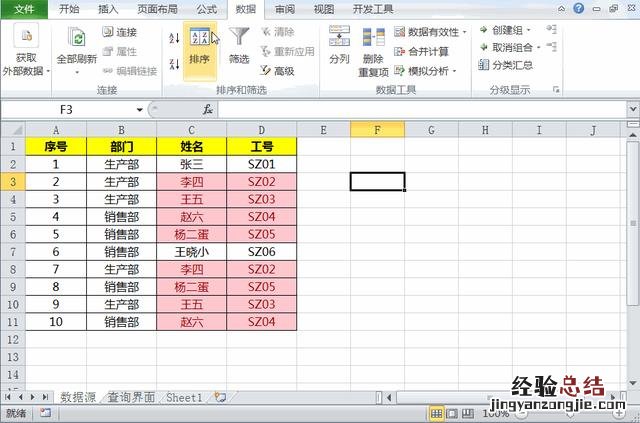The height and width of the screenshot is (423, 640).
Task: Switch to the 开发工具 tab
Action: point(373,9)
